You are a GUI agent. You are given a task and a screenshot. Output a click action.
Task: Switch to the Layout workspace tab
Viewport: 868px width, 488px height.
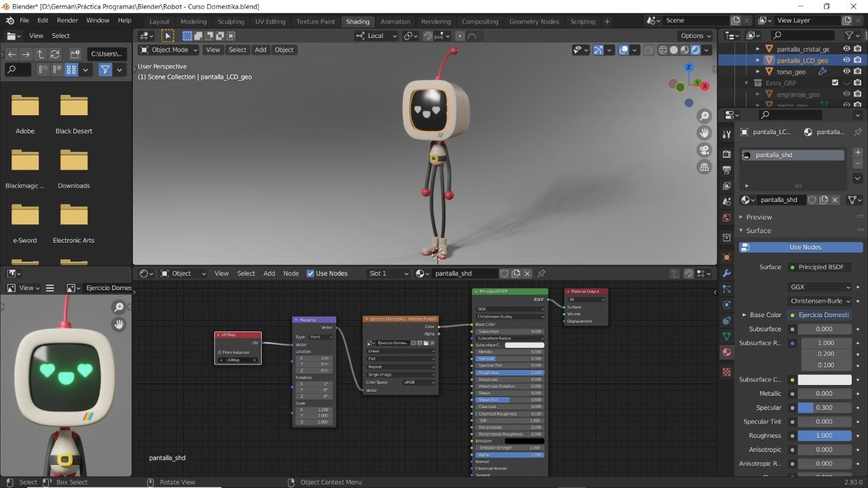159,21
